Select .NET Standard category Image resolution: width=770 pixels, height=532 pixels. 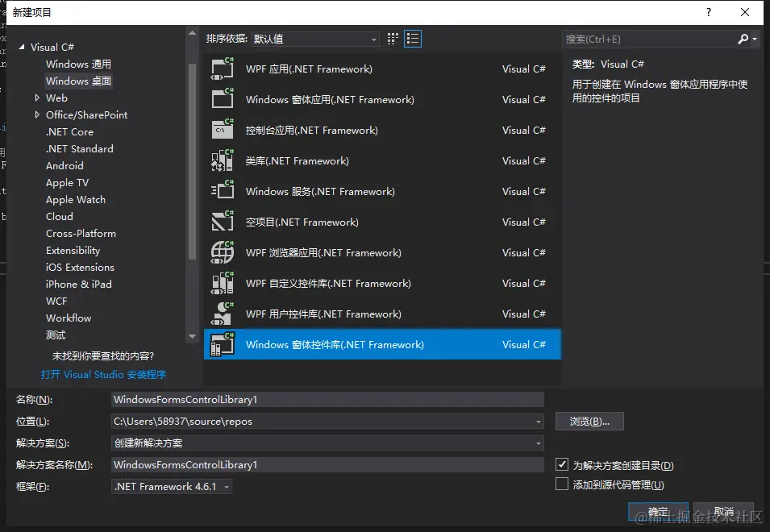coord(80,148)
